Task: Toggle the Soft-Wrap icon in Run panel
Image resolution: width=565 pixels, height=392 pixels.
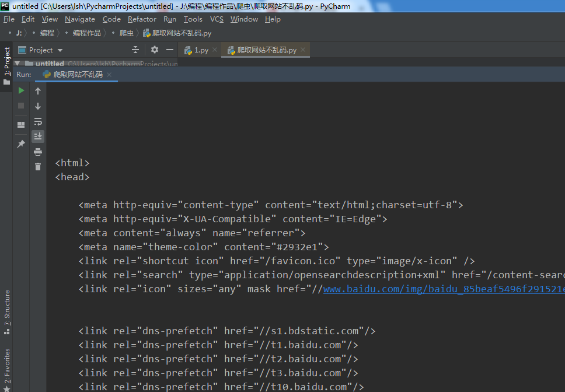Action: (x=38, y=121)
